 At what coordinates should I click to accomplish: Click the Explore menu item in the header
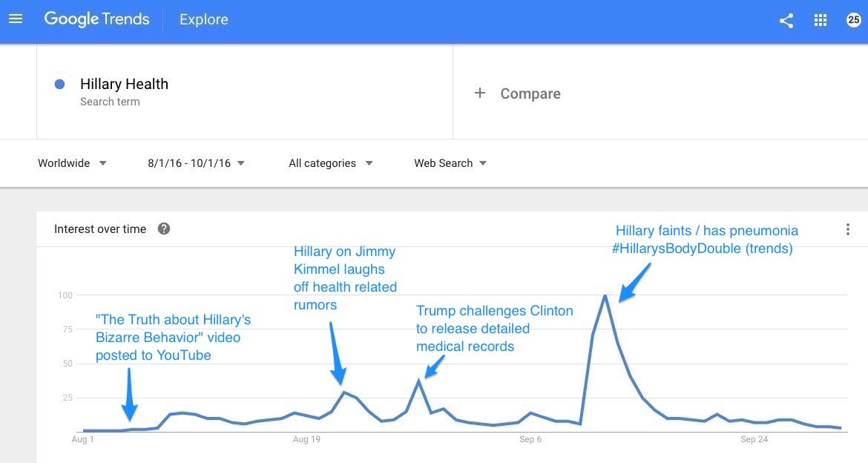coord(203,19)
